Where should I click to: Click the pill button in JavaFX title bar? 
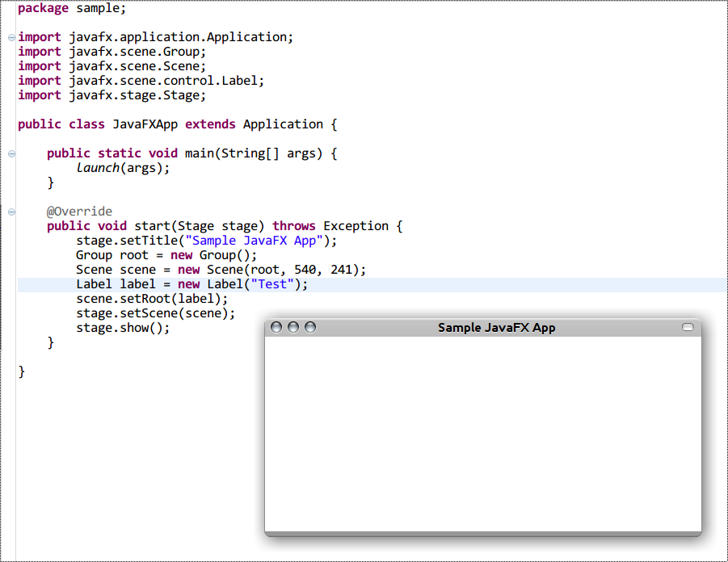coord(688,327)
